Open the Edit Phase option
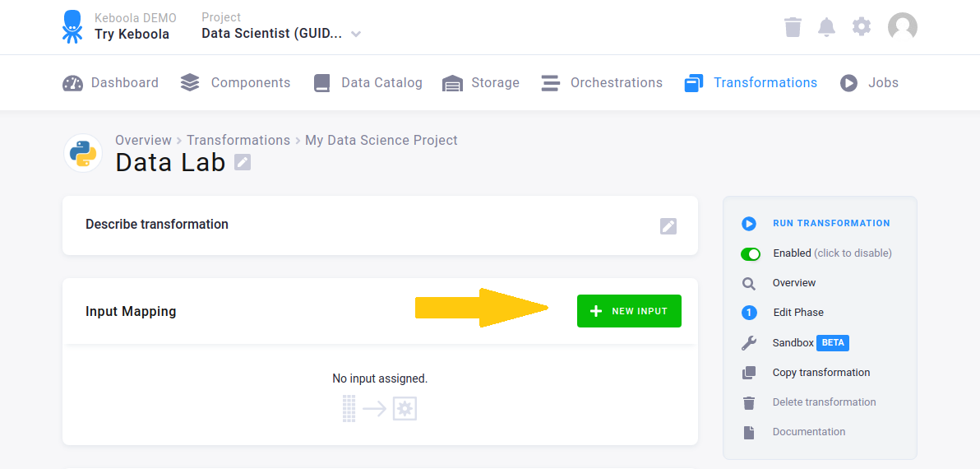Screen dimensions: 980x469 pyautogui.click(x=797, y=313)
